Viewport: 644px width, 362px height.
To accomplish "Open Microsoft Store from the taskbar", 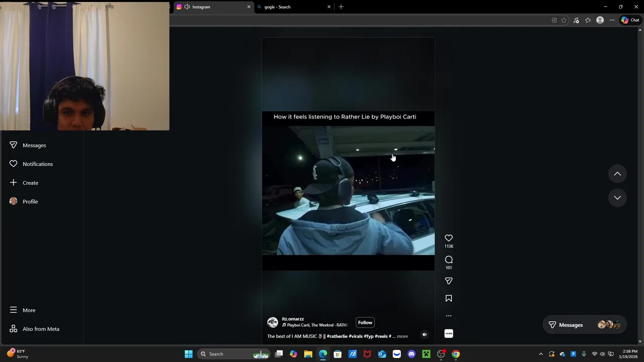I will (338, 354).
